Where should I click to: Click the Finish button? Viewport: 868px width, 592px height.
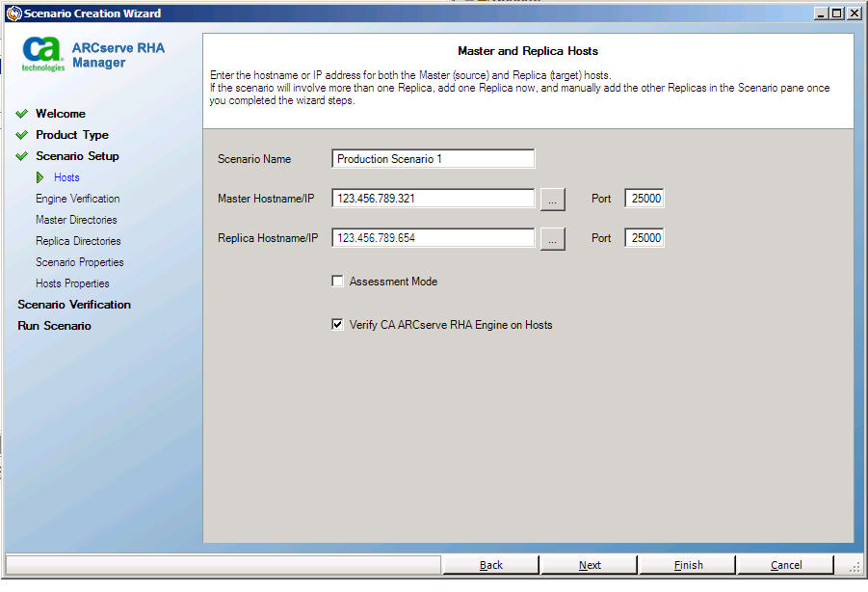(687, 564)
